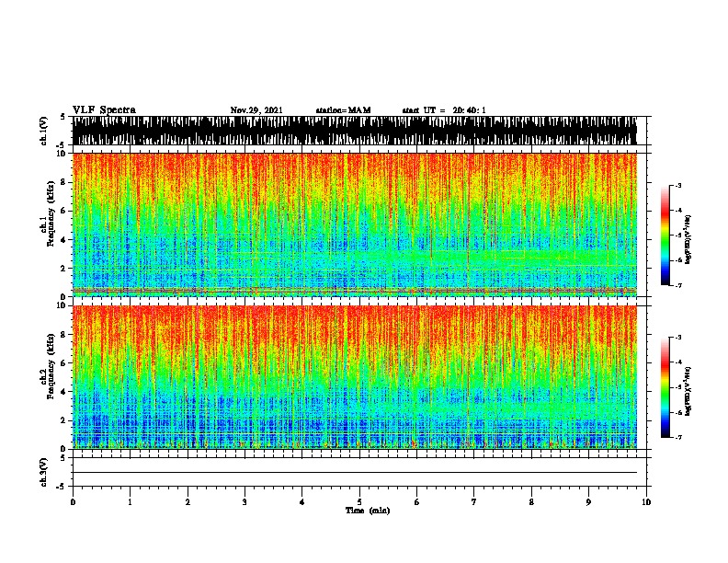Click inside the ch.1 spectrogram panel
The width and height of the screenshot is (728, 563).
pos(355,224)
